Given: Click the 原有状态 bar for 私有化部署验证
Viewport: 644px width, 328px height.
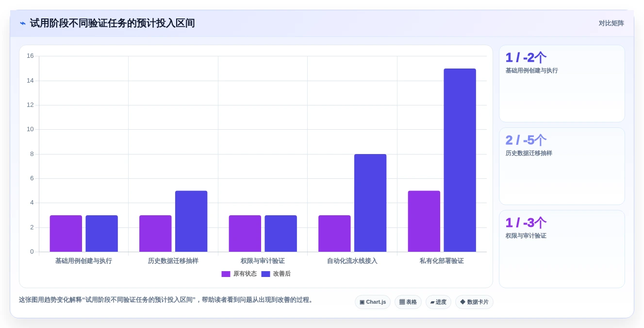Looking at the screenshot, I should coord(424,221).
